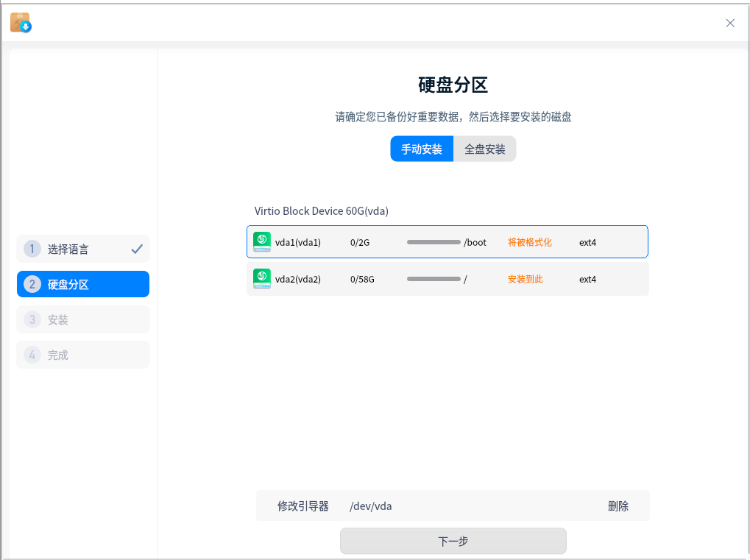
Task: Click the 删除 delete button
Action: pyautogui.click(x=618, y=506)
